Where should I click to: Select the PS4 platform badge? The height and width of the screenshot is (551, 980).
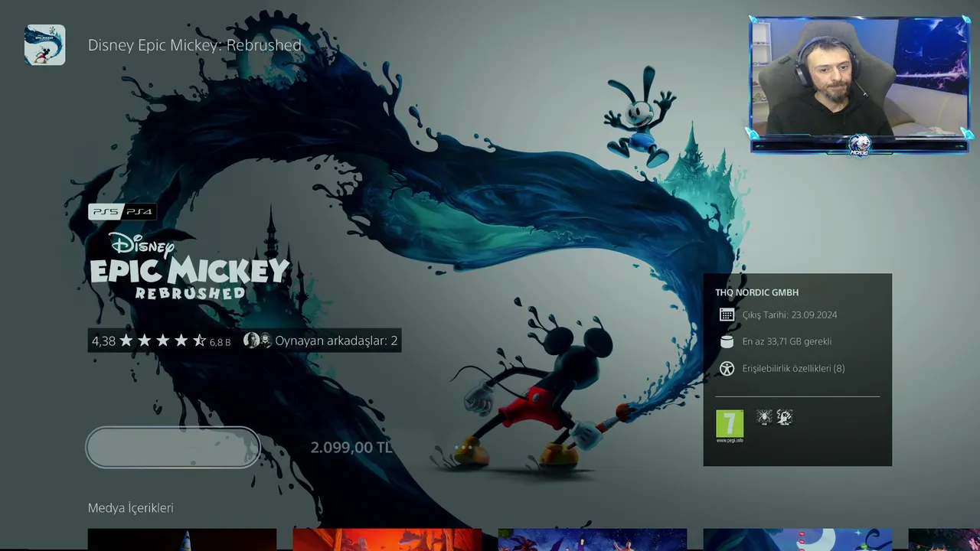pos(139,211)
